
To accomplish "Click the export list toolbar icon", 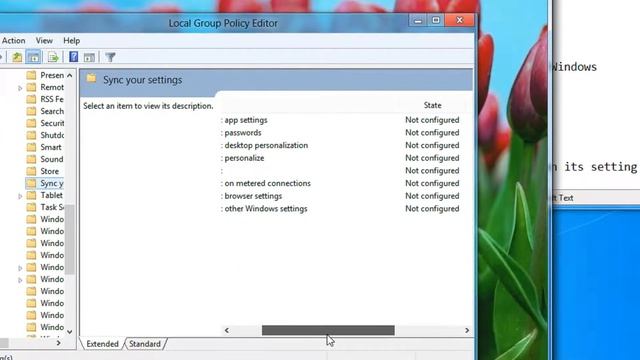I will click(x=53, y=57).
